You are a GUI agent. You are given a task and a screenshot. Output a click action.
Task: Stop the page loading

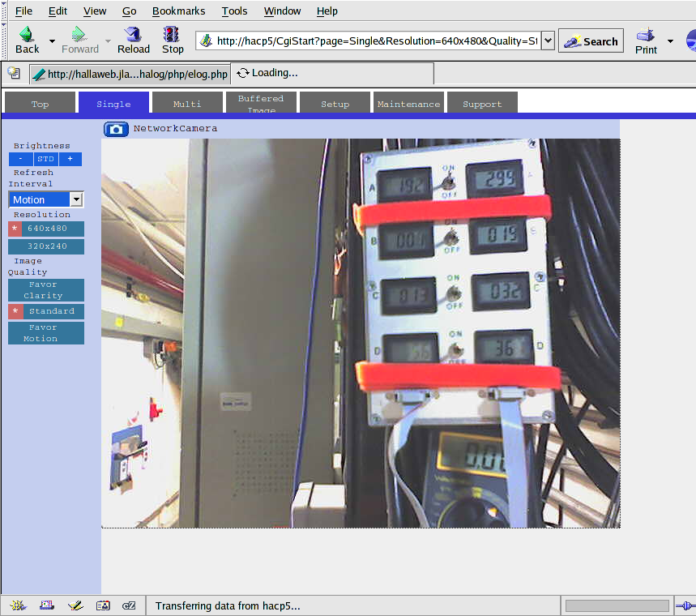[173, 41]
